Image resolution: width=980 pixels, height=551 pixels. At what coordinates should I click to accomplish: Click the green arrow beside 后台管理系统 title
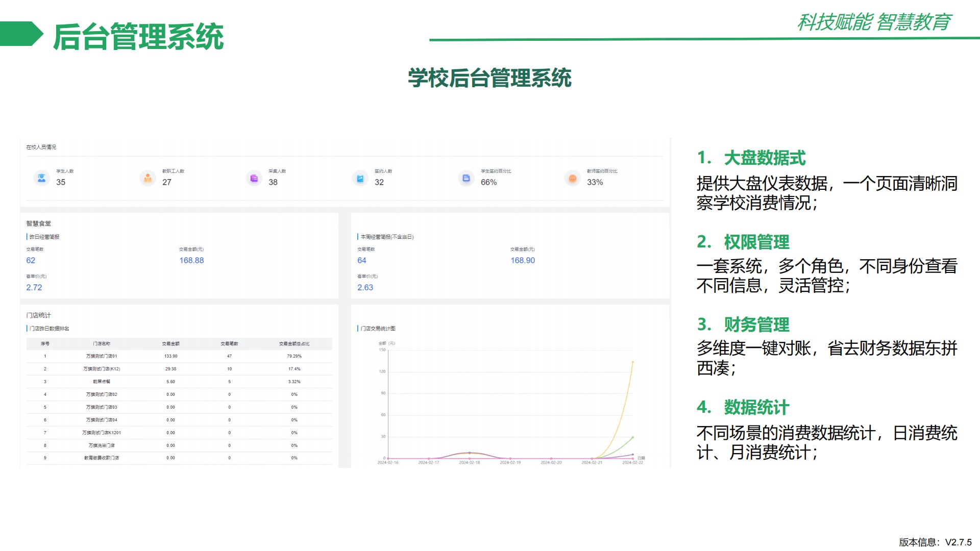(x=21, y=34)
